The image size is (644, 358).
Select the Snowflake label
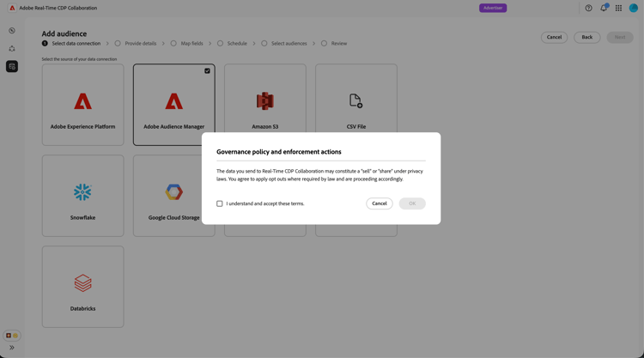tap(82, 217)
